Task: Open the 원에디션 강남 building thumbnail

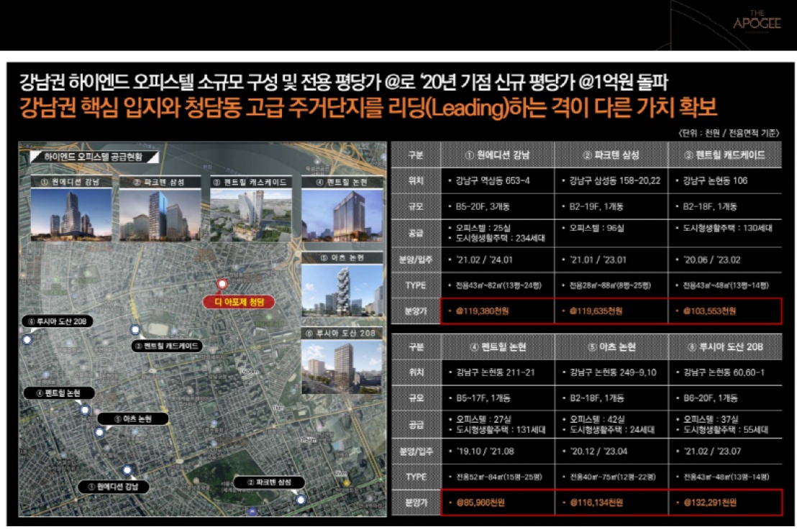Action: tap(70, 214)
